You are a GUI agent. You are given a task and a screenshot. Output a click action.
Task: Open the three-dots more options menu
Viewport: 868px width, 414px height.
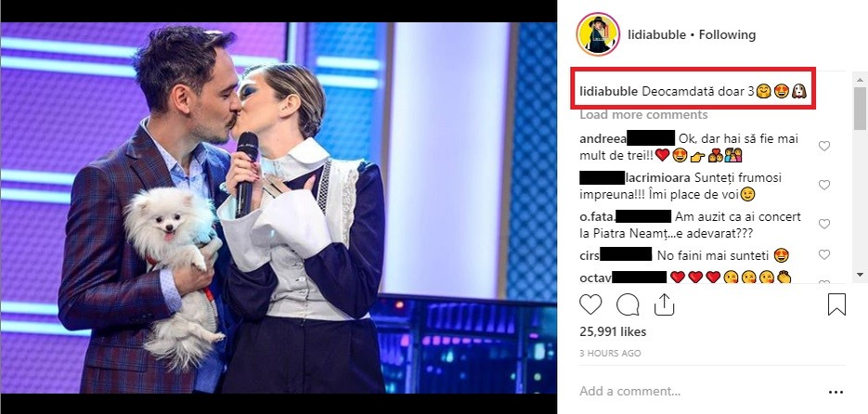point(836,392)
